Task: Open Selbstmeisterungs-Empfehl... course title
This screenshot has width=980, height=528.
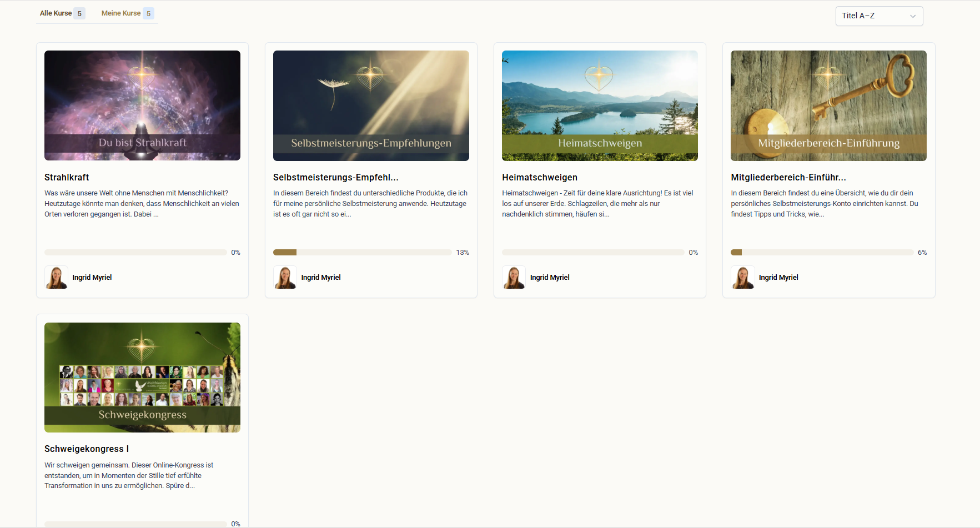Action: (335, 177)
